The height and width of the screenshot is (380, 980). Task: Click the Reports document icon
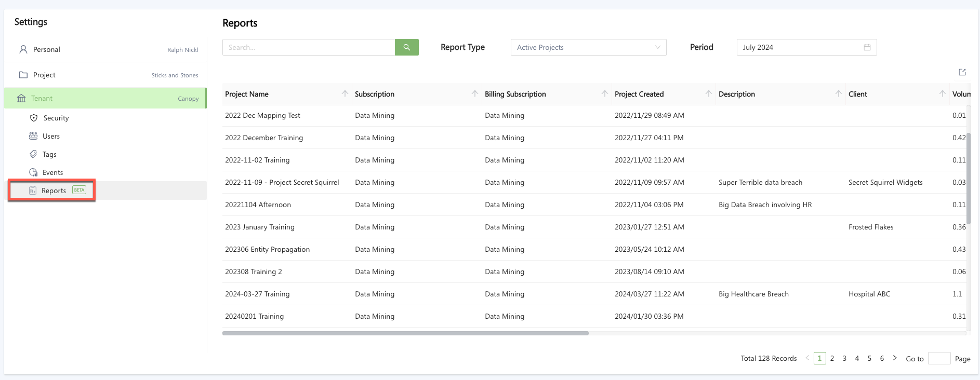coord(33,191)
